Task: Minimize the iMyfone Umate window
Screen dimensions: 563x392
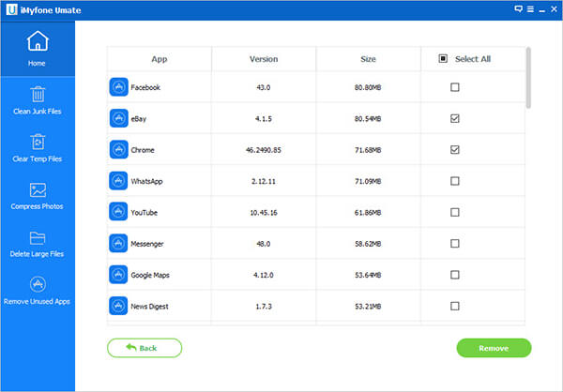Action: pos(542,10)
